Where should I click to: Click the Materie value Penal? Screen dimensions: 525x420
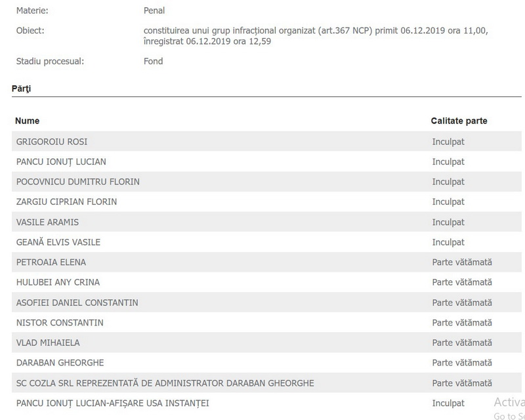[154, 11]
